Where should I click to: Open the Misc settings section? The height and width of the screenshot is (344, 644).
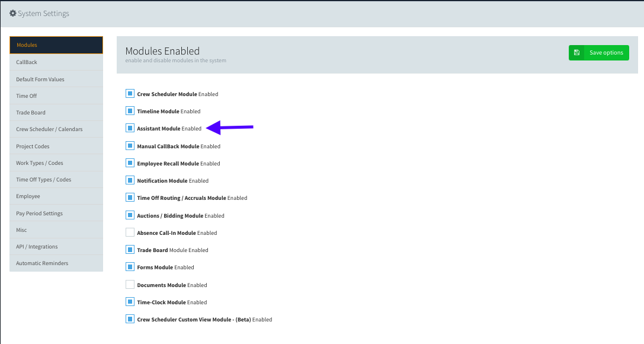56,230
